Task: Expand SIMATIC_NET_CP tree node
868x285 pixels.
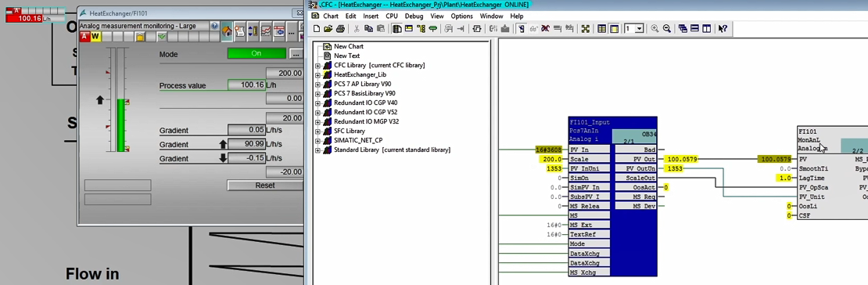Action: point(317,140)
